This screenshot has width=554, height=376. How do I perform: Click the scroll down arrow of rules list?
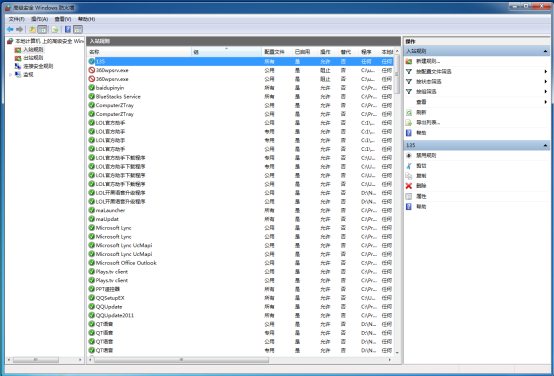pyautogui.click(x=397, y=353)
